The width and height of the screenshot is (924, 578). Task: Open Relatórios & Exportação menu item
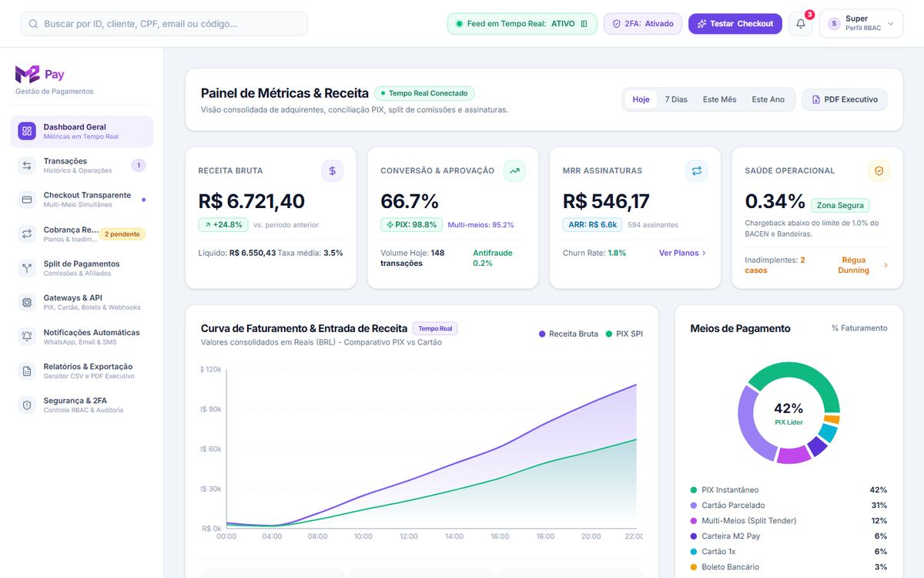82,371
